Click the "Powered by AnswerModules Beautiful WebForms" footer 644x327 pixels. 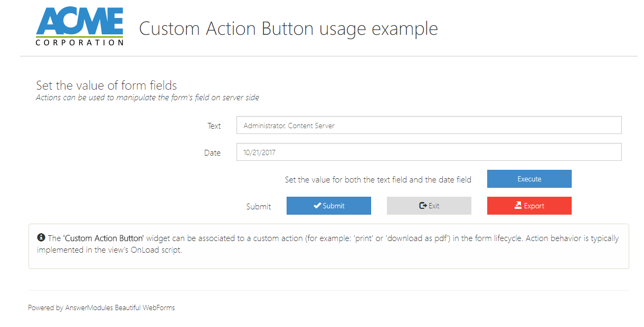click(x=101, y=307)
